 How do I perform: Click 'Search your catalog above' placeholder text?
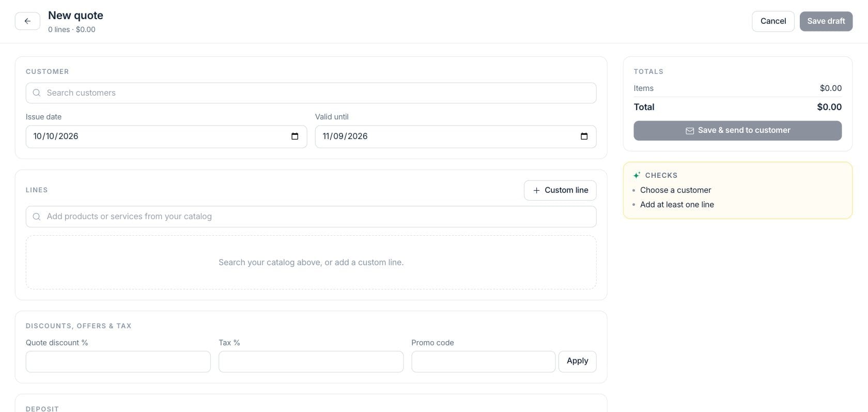pos(311,263)
